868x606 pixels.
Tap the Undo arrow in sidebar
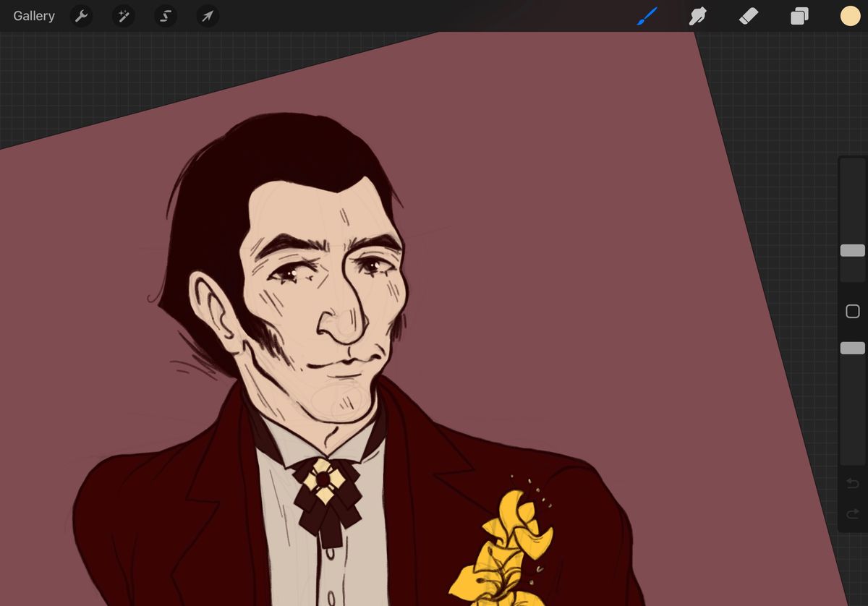[852, 483]
